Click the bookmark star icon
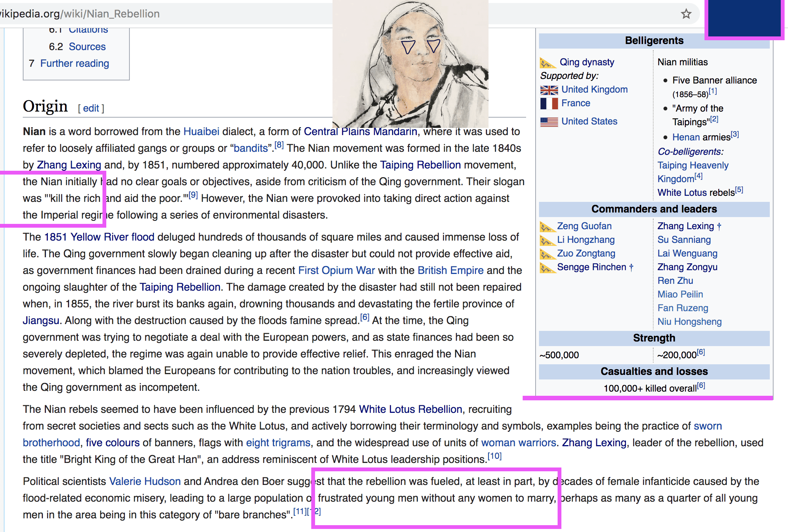 coord(686,14)
